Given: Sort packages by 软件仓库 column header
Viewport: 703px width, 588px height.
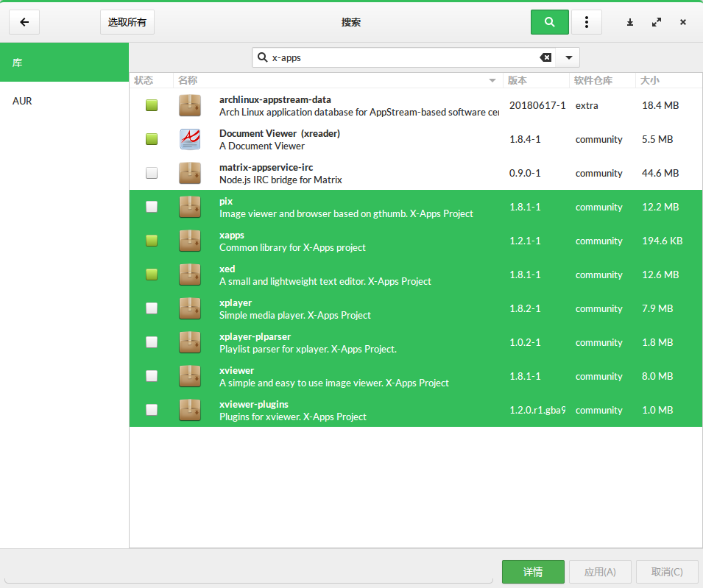Looking at the screenshot, I should click(602, 80).
